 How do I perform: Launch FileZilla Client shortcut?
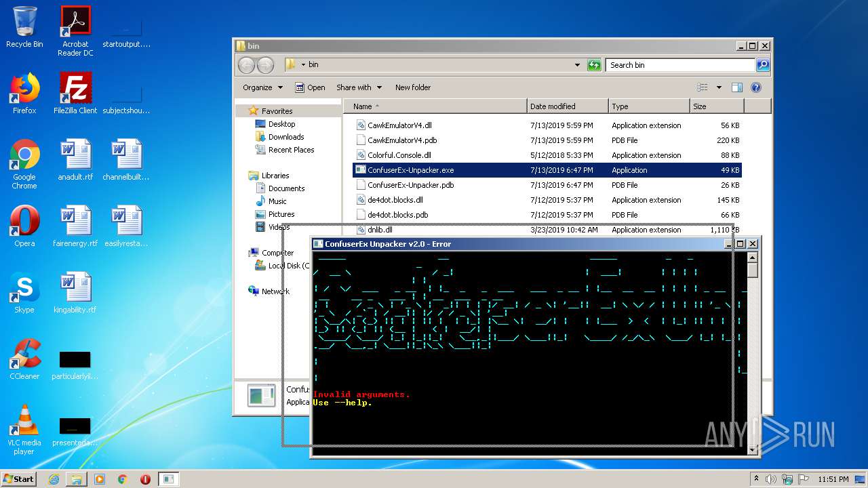[x=75, y=94]
